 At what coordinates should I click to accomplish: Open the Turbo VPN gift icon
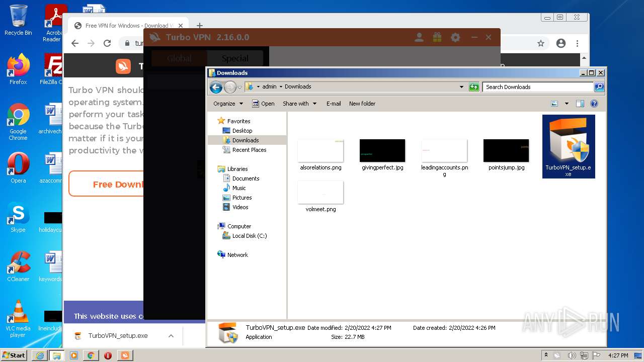coord(437,37)
